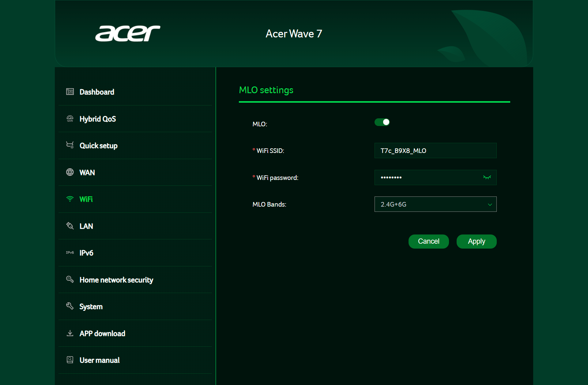
Task: Toggle the MLO switch off
Action: point(382,122)
